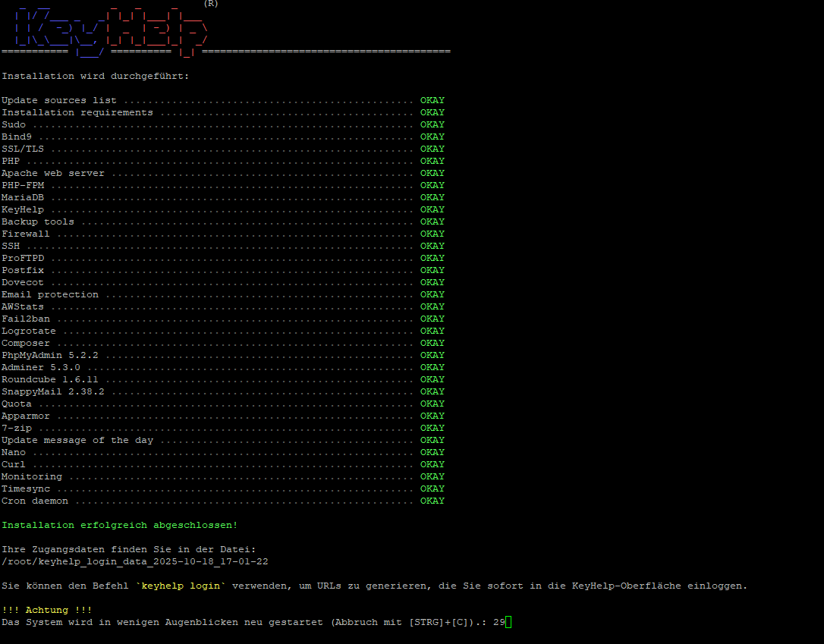Click the yellow 'Achtung' warning text
The width and height of the screenshot is (824, 644).
(x=46, y=611)
